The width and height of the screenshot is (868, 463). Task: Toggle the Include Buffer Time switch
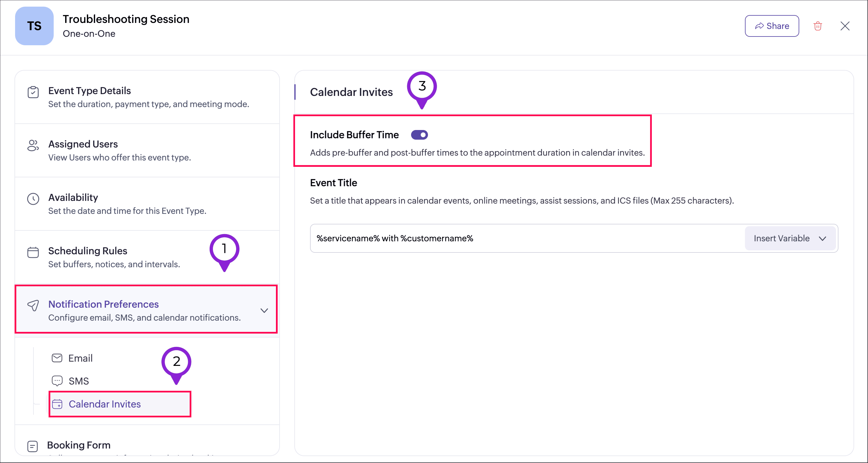click(419, 135)
